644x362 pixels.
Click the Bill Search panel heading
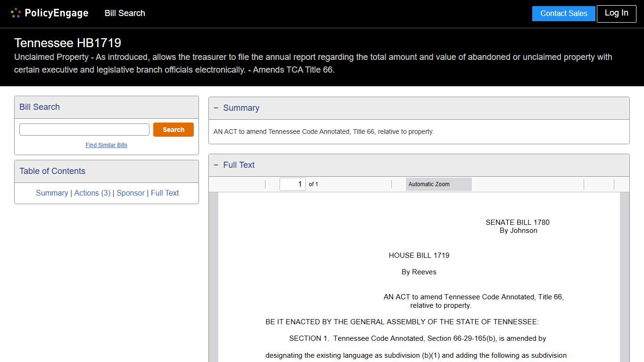click(40, 107)
